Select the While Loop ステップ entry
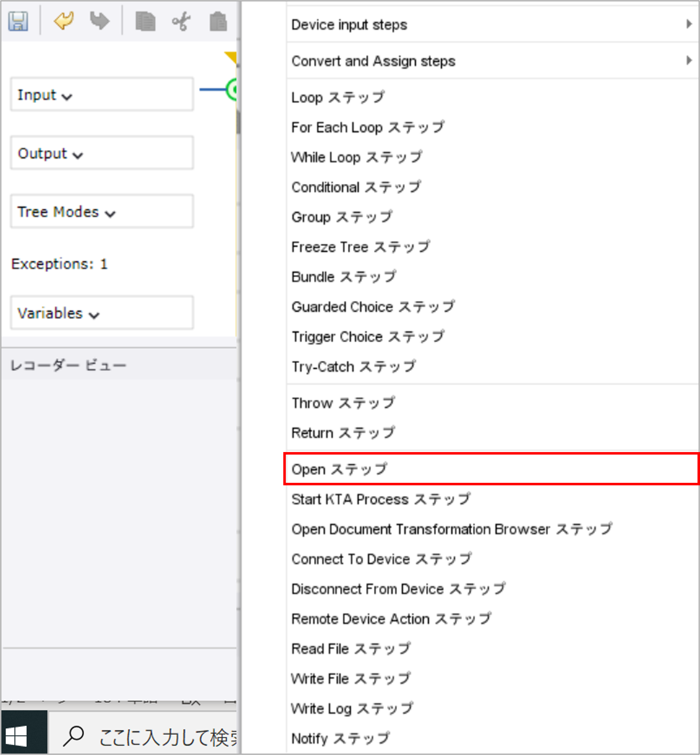This screenshot has height=755, width=700. coord(357,157)
